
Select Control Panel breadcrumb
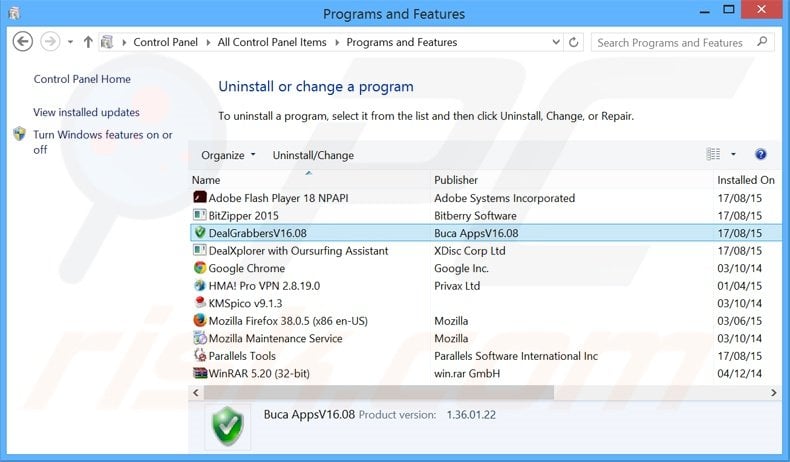tap(165, 42)
